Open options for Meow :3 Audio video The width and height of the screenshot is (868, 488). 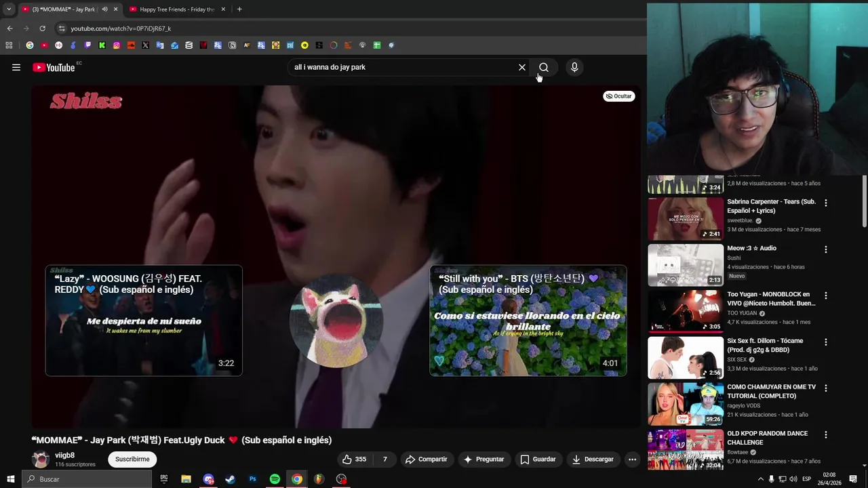(x=825, y=249)
